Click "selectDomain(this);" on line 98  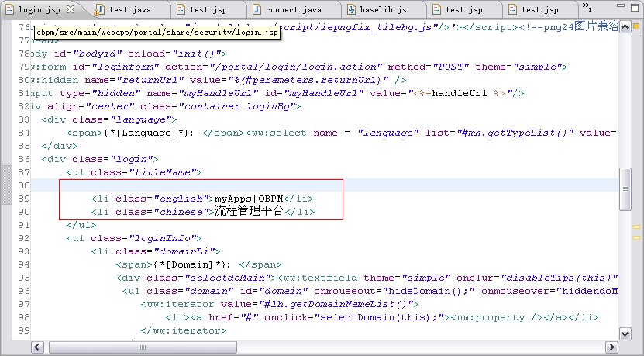pyautogui.click(x=379, y=317)
